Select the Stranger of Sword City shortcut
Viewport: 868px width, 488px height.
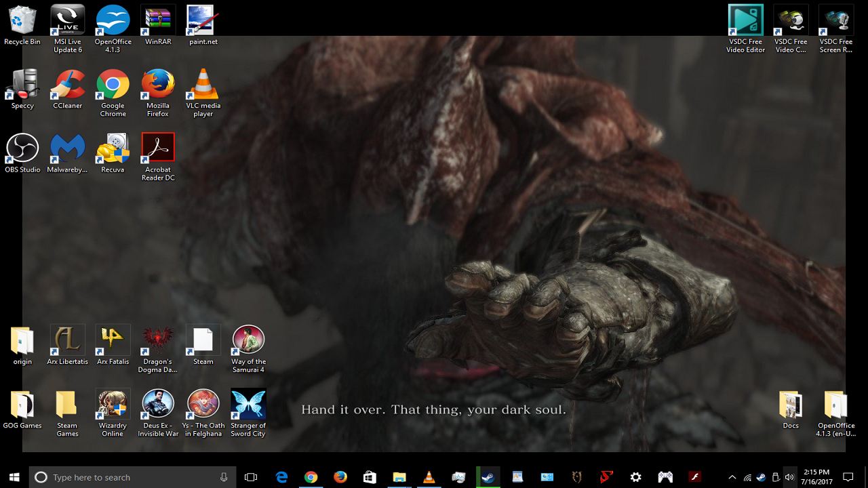click(248, 413)
